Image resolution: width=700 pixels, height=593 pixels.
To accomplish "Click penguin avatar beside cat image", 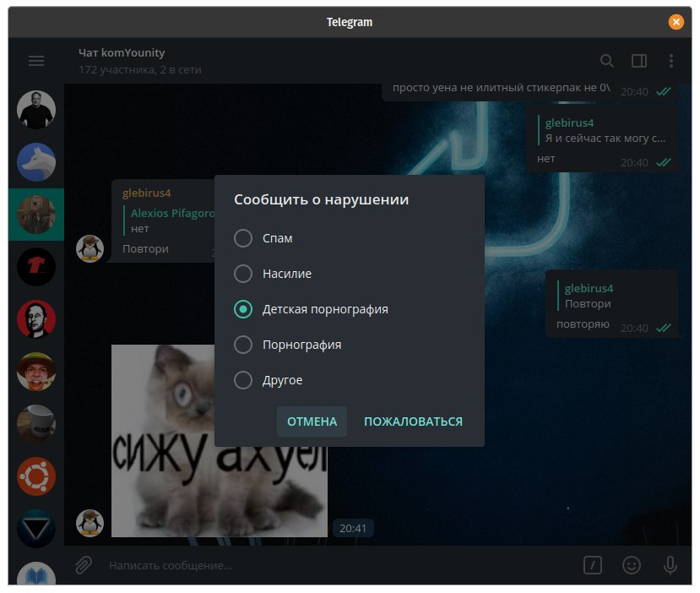I will pos(90,523).
